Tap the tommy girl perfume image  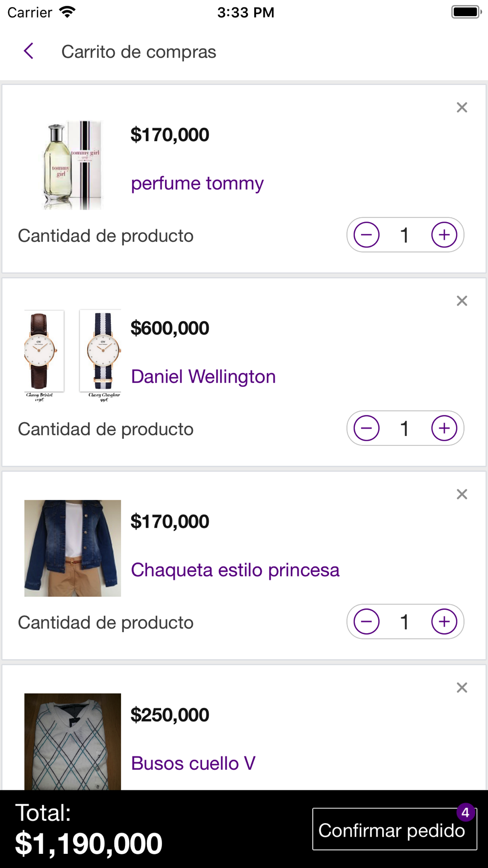click(x=73, y=165)
